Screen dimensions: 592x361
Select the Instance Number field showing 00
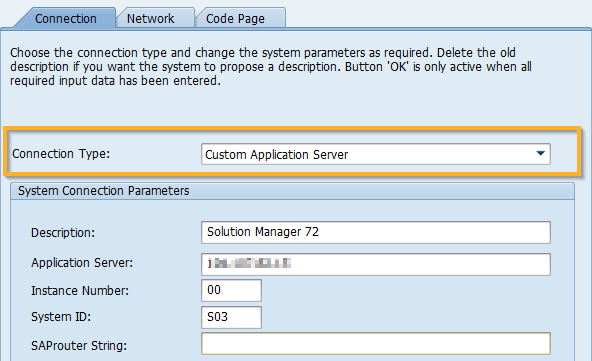(231, 290)
